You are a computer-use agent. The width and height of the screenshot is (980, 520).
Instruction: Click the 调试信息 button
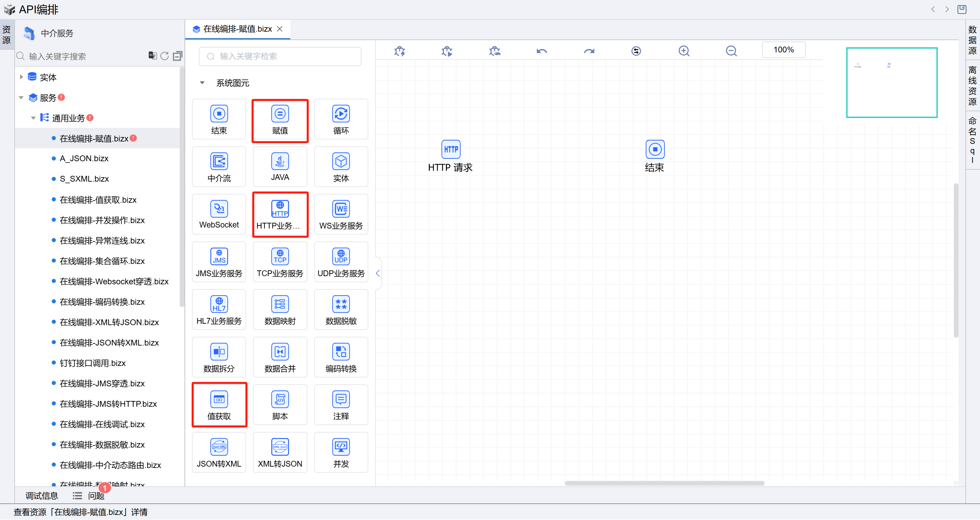[x=42, y=496]
